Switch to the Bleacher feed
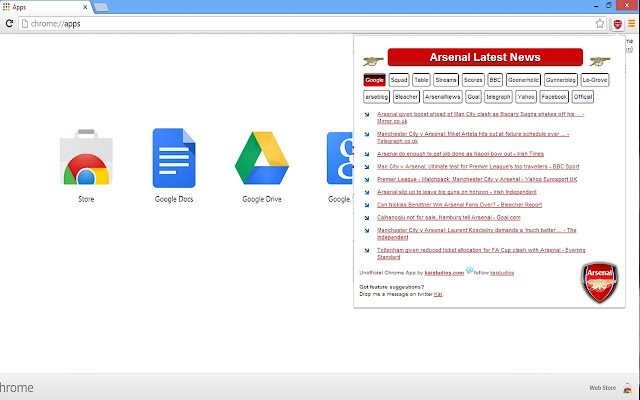Image resolution: width=640 pixels, height=400 pixels. pos(406,97)
